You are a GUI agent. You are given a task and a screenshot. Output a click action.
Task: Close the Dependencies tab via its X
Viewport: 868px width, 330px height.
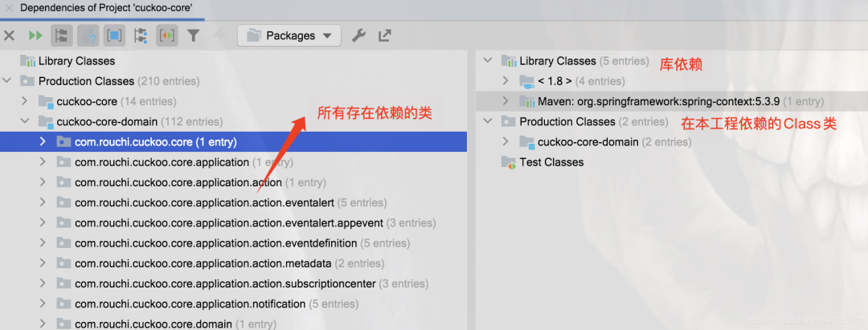[9, 8]
